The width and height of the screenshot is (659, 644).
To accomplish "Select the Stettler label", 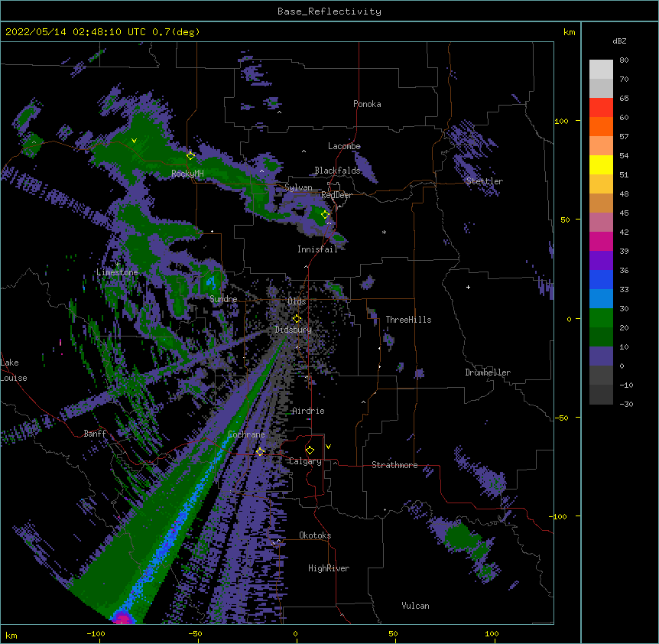I will (x=485, y=181).
